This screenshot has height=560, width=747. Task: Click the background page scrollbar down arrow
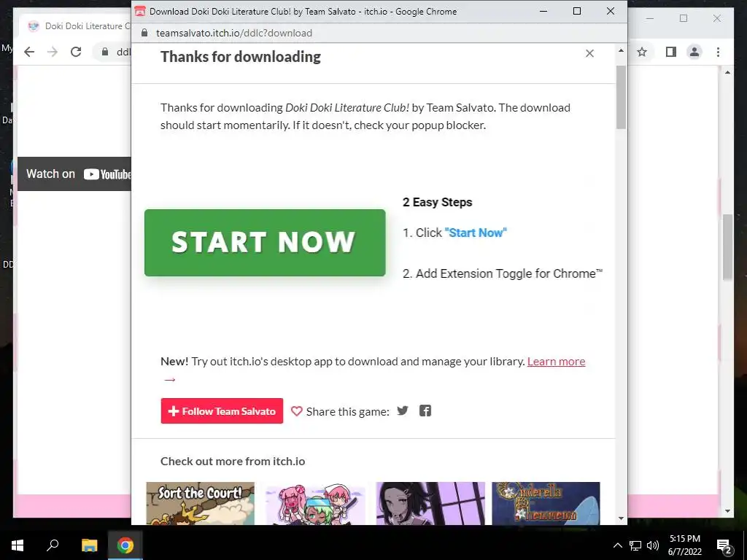727,511
